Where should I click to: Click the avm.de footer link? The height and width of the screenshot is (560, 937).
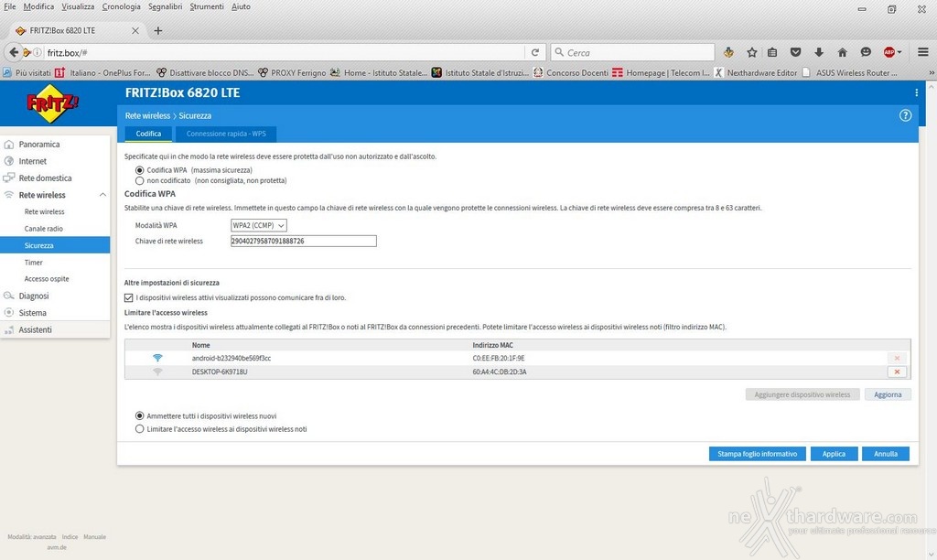(x=57, y=547)
